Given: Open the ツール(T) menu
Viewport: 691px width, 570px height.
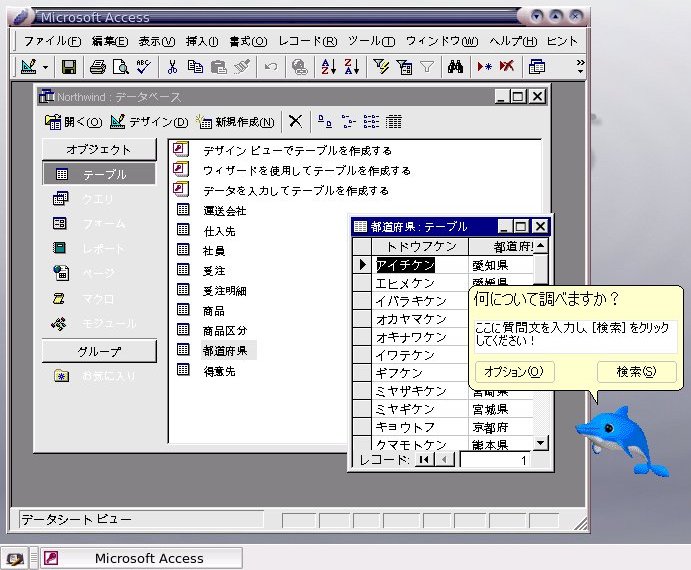Looking at the screenshot, I should (371, 41).
